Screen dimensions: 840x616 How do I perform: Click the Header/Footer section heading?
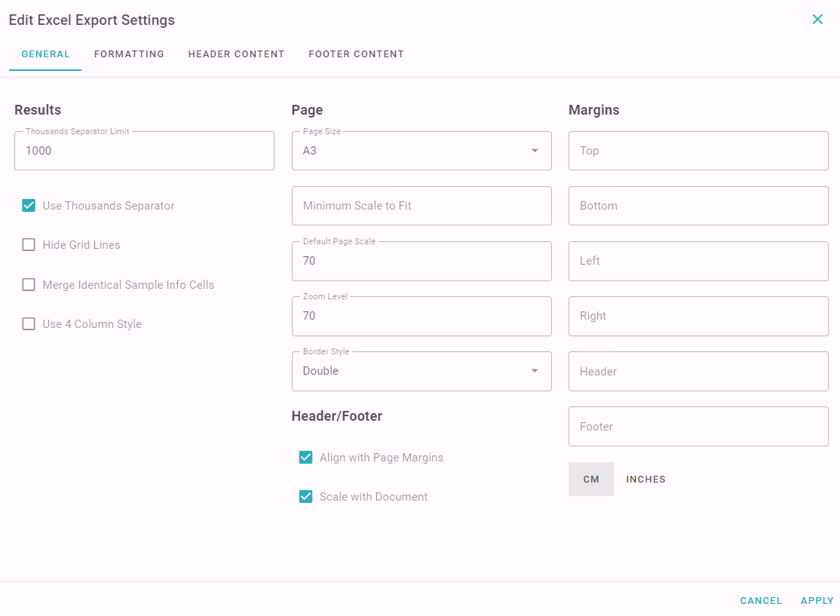click(337, 416)
